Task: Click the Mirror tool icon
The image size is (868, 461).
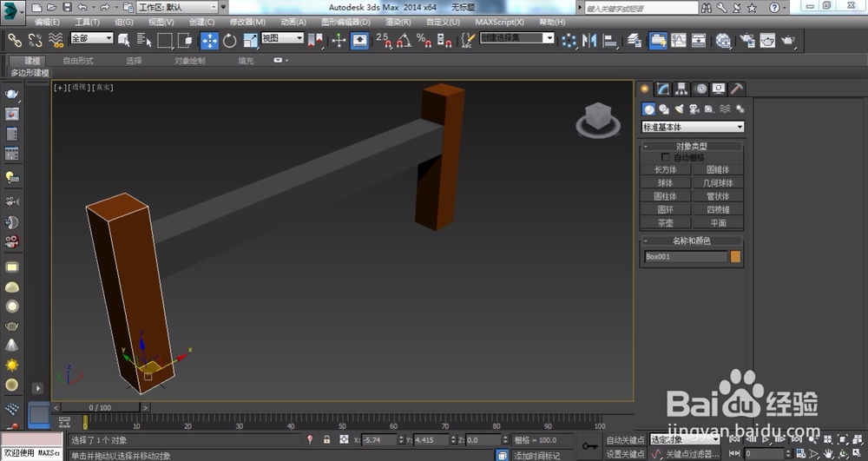Action: [x=589, y=40]
